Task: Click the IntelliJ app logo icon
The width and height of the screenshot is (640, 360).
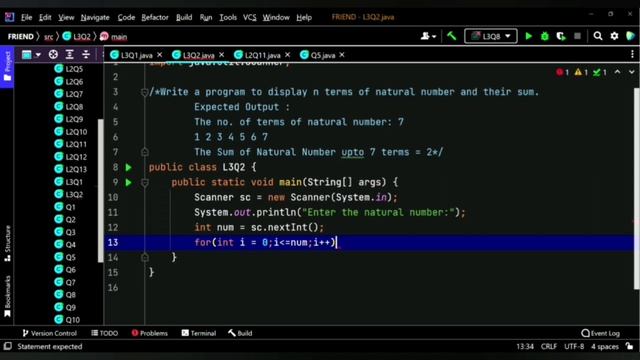Action: pyautogui.click(x=9, y=17)
